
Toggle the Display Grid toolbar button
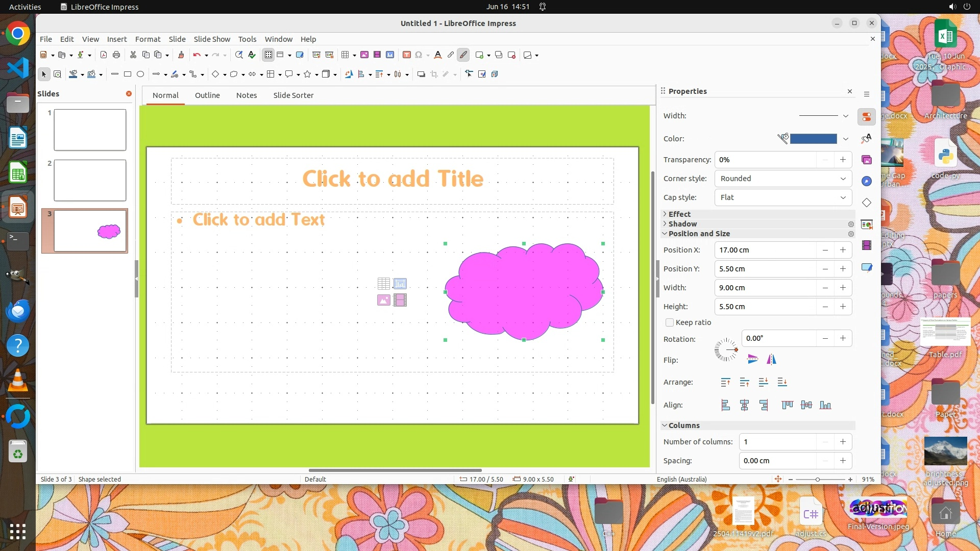pyautogui.click(x=268, y=55)
